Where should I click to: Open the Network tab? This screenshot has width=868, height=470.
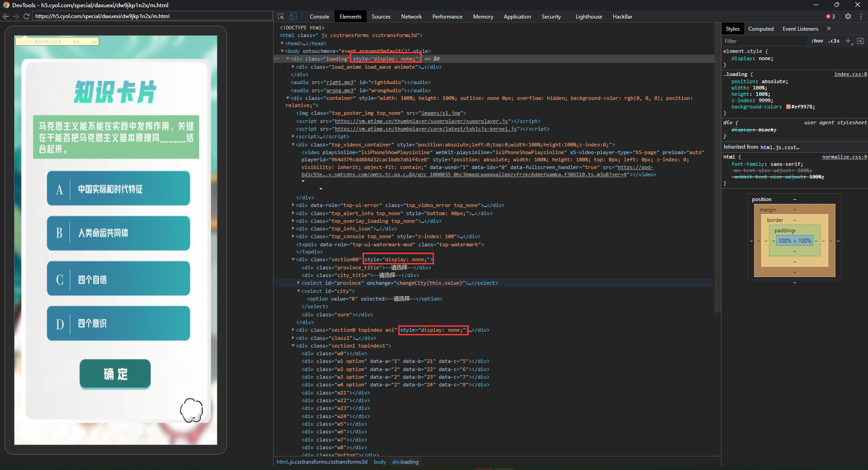tap(411, 16)
